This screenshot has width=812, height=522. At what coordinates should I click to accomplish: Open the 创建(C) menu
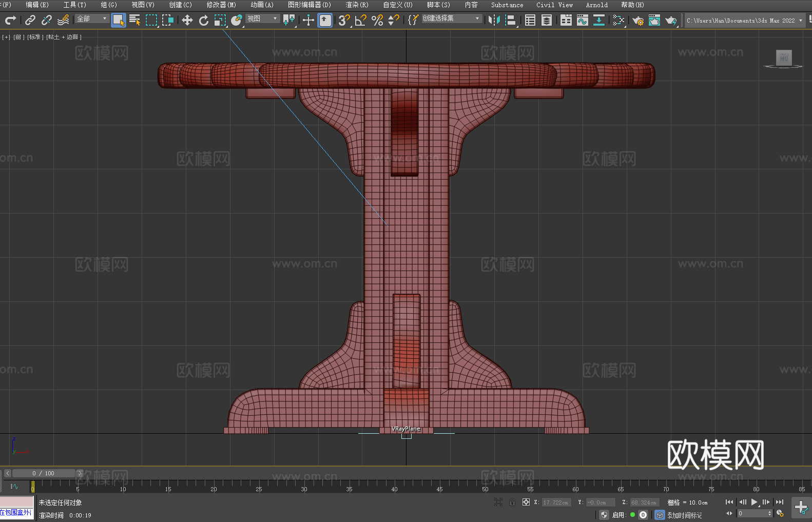pos(180,5)
